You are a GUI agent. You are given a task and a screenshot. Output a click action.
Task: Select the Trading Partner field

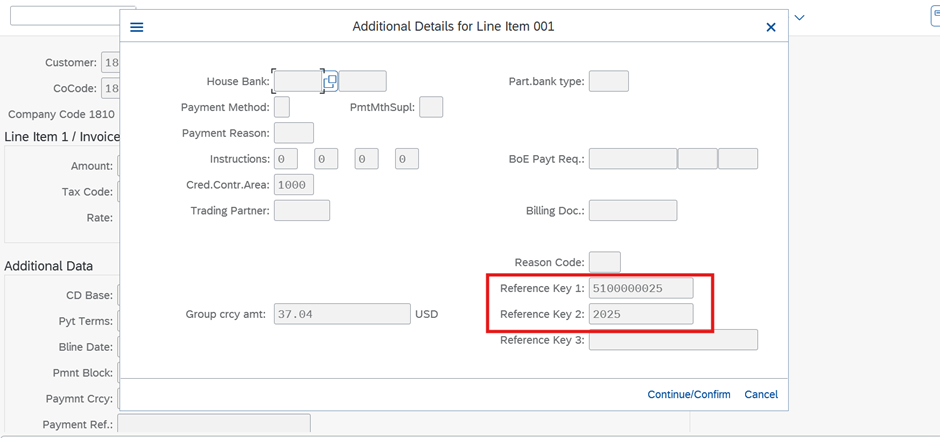coord(302,211)
